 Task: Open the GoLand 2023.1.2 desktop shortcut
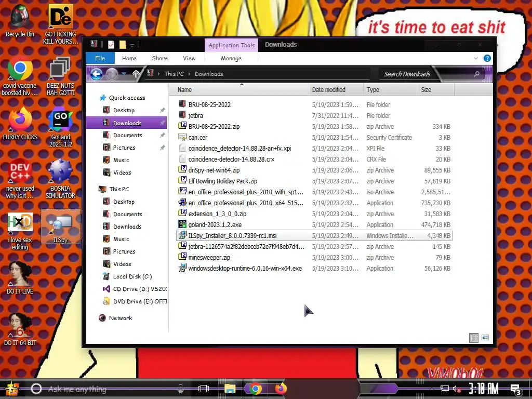60,127
